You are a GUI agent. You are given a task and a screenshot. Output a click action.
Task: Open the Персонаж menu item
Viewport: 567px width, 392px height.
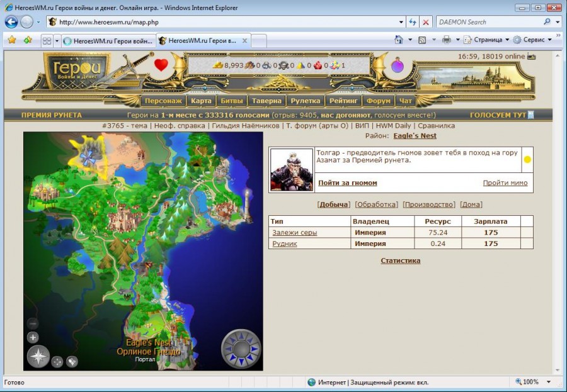163,101
